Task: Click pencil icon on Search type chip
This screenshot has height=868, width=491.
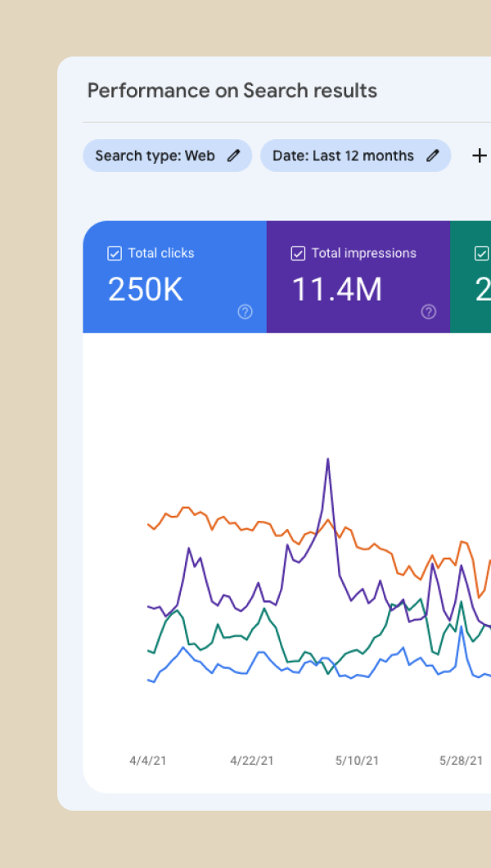Action: click(234, 156)
